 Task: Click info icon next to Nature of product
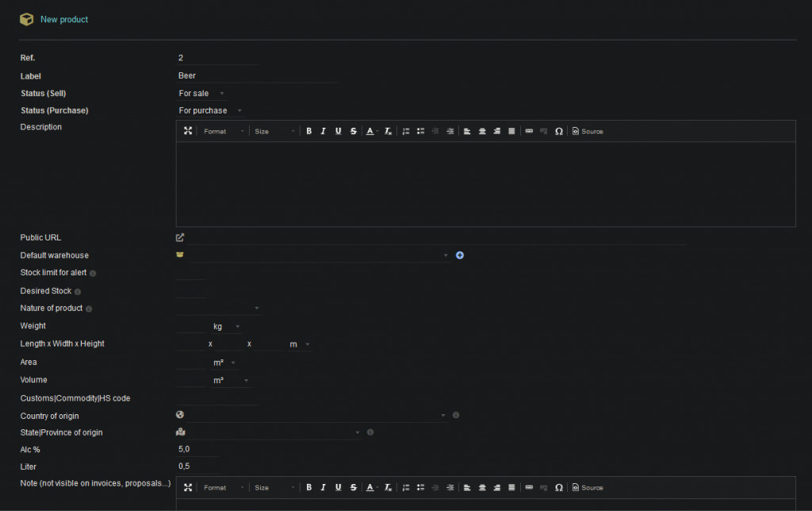[89, 309]
